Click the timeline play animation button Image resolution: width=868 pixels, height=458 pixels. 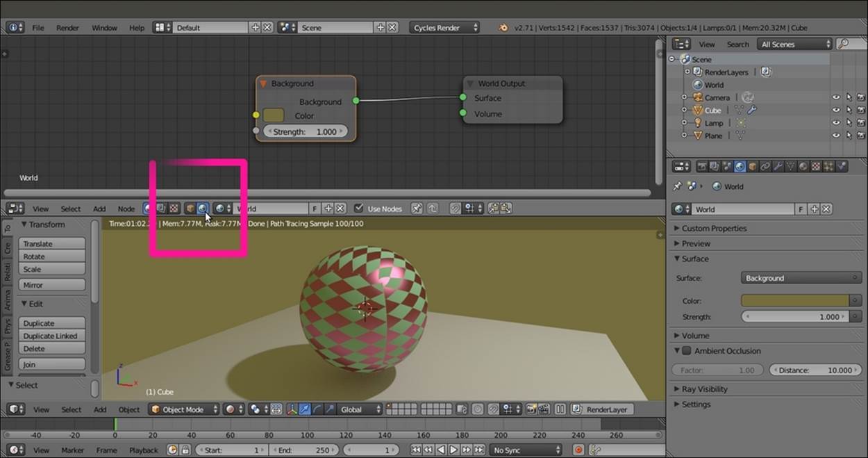(x=453, y=450)
